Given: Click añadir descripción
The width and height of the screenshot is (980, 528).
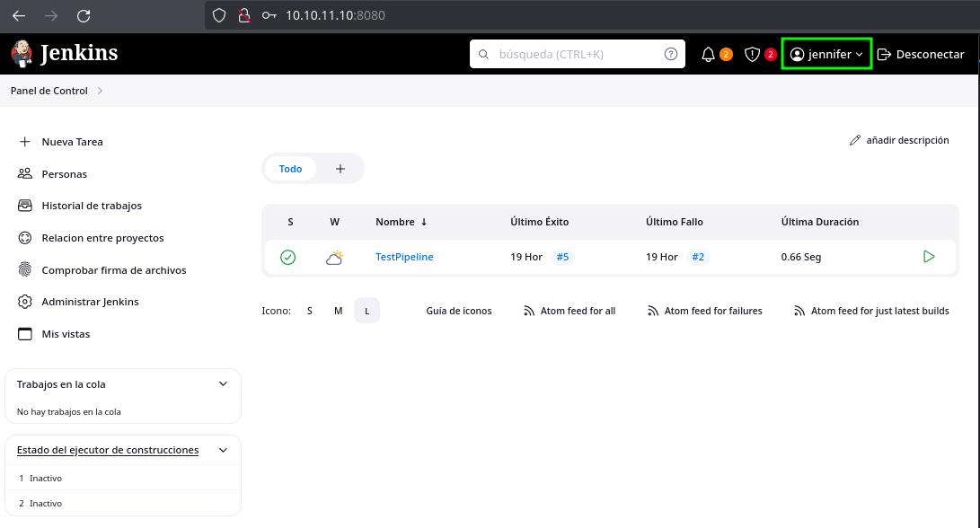Looking at the screenshot, I should coord(899,141).
